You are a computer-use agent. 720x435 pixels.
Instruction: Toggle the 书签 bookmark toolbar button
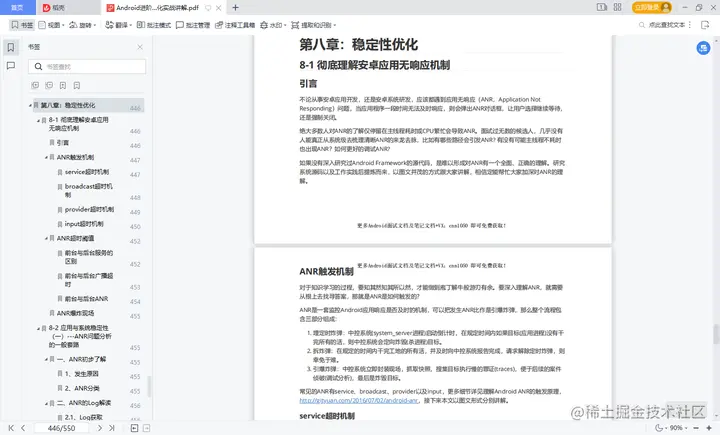coord(22,25)
